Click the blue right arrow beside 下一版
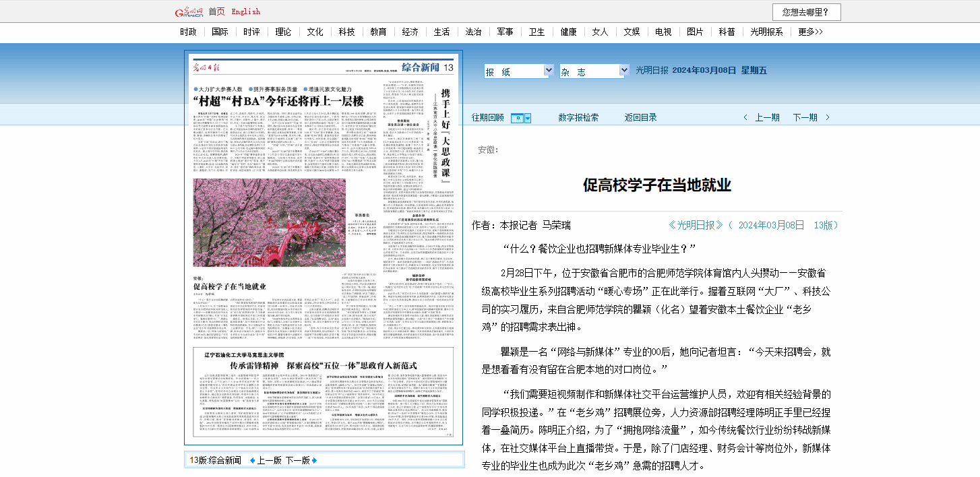The height and width of the screenshot is (477, 980). pyautogui.click(x=314, y=461)
